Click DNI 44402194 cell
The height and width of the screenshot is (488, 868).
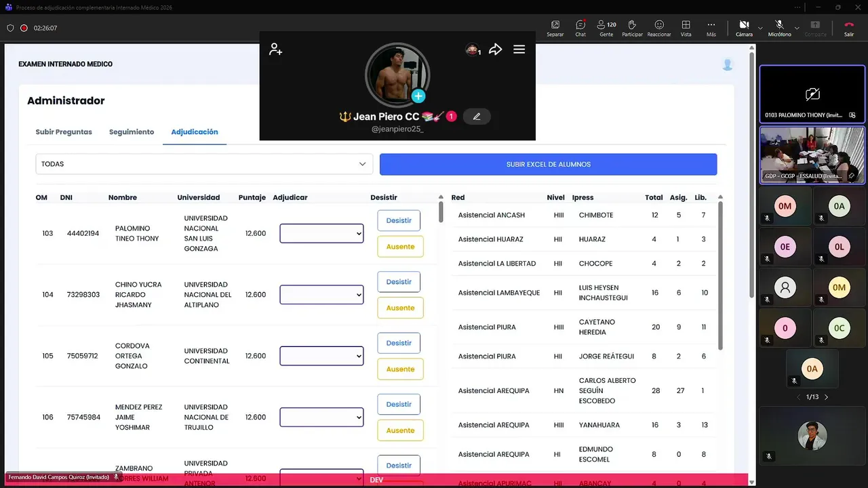(x=83, y=233)
